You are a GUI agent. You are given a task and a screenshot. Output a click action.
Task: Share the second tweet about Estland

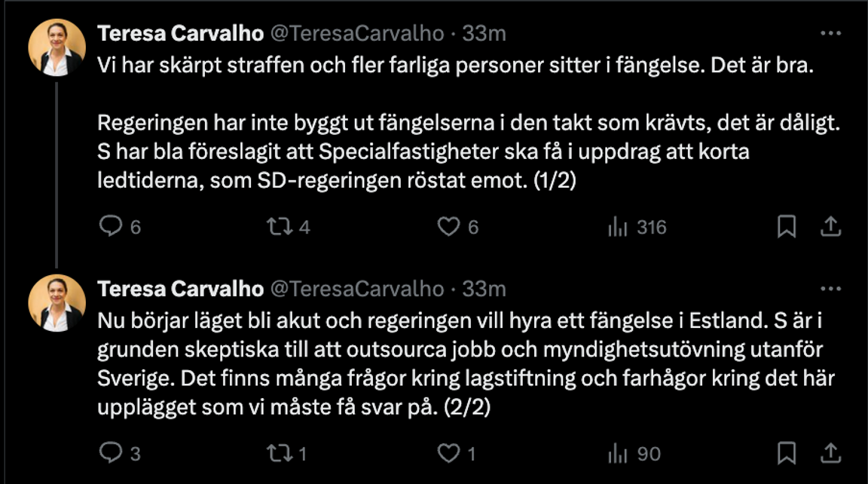[x=830, y=453]
